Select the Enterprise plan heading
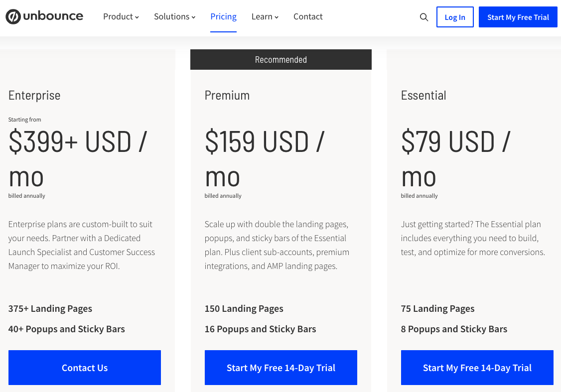The height and width of the screenshot is (392, 561). 34,95
